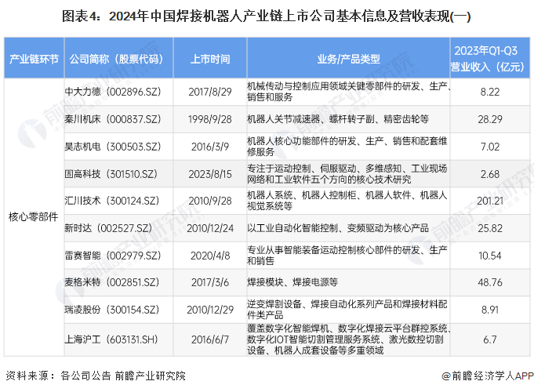Image resolution: width=534 pixels, height=392 pixels.
Task: Click revenue value 10.54
Action: point(490,256)
